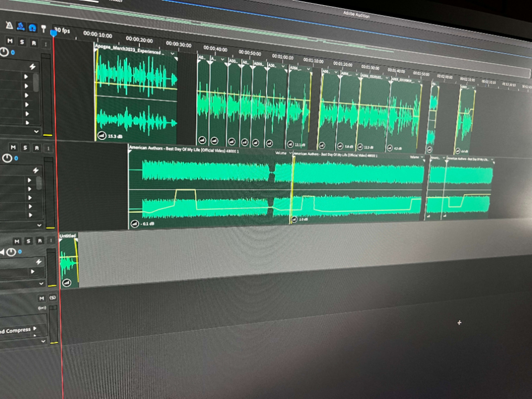Click the clip volume icon next to 6.4 dB

point(457,151)
